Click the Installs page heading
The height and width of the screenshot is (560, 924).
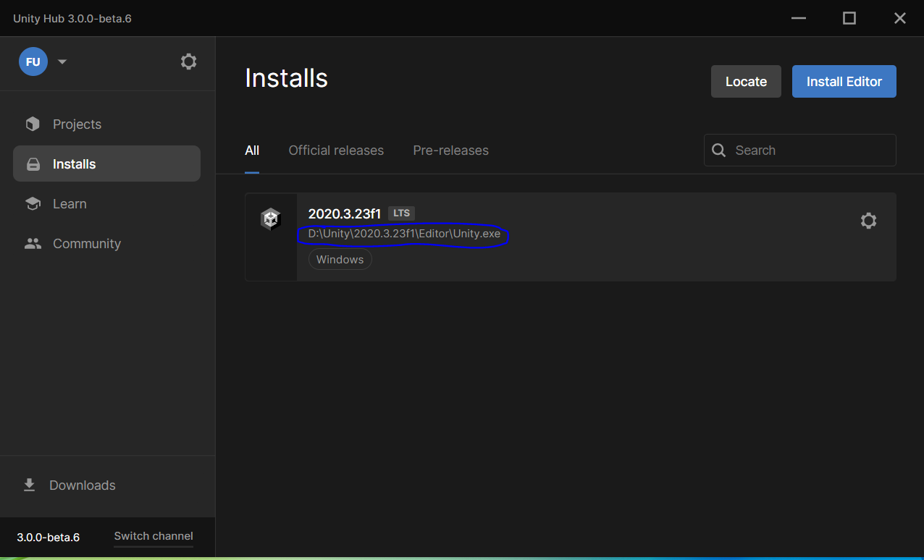(x=287, y=78)
